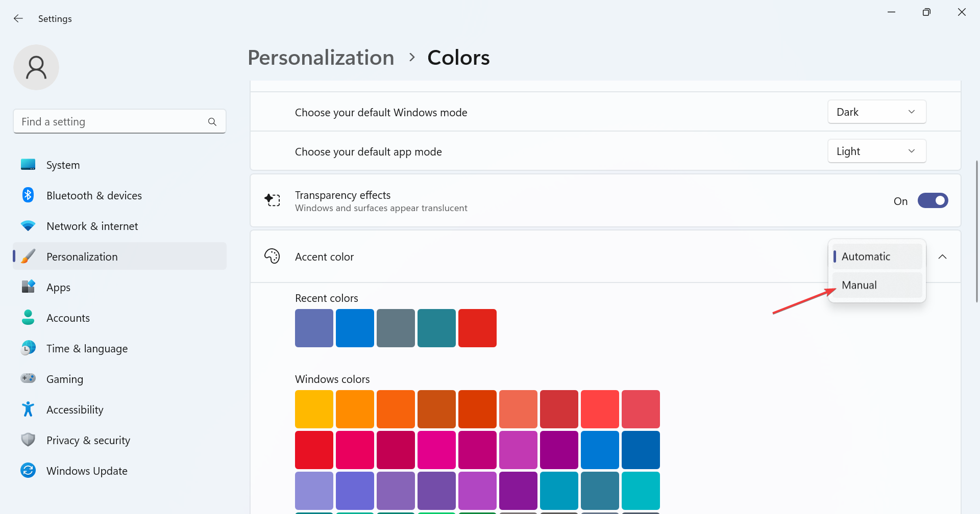This screenshot has width=980, height=514.
Task: Open Apps settings page
Action: [x=119, y=287]
